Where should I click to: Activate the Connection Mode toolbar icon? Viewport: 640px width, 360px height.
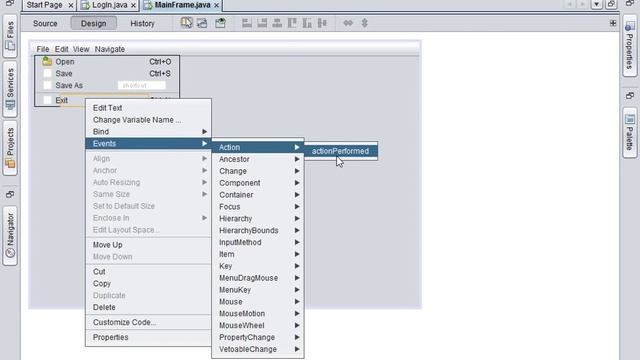(x=202, y=23)
